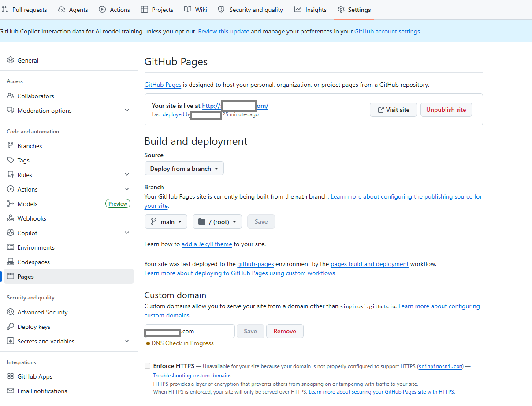Open the github-pages environment link
Image resolution: width=532 pixels, height=406 pixels.
click(x=256, y=264)
